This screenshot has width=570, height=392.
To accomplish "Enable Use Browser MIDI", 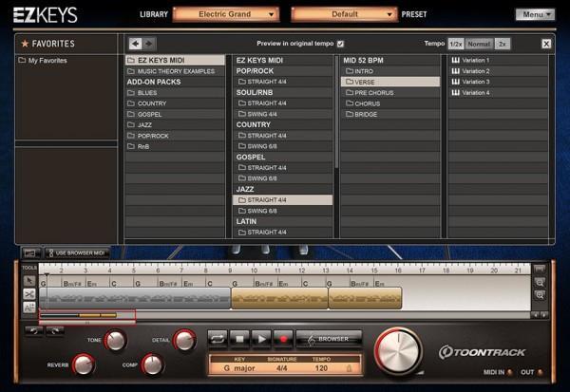I will coord(77,252).
